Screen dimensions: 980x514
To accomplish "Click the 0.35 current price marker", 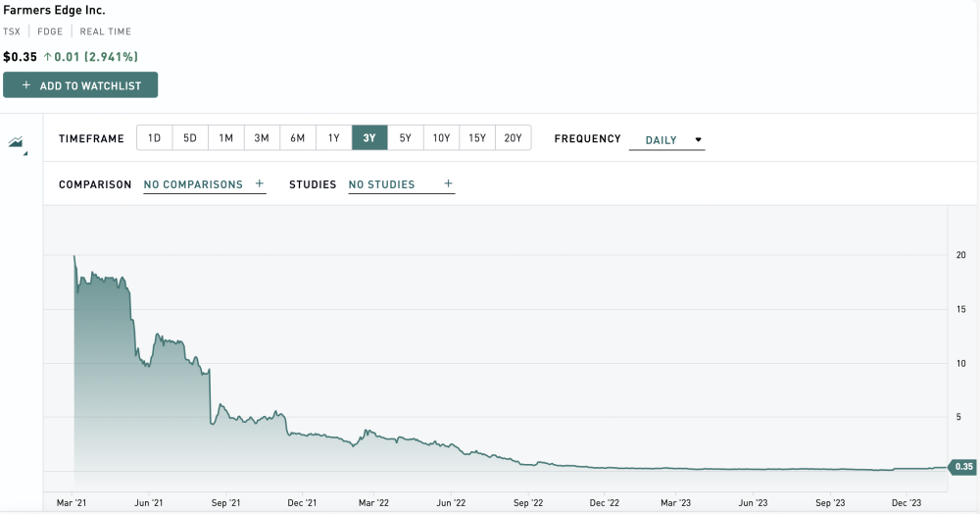I will pos(962,467).
